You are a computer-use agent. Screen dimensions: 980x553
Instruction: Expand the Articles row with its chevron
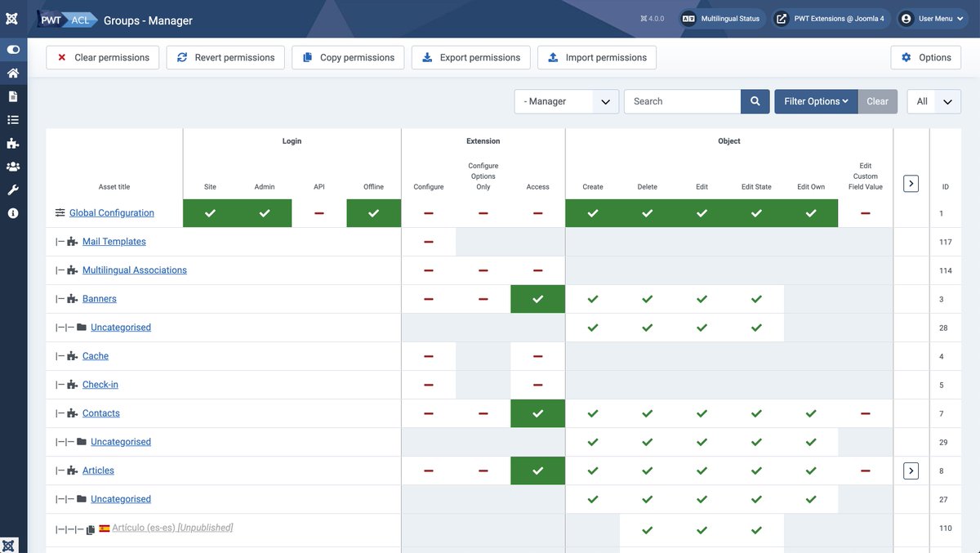tap(910, 470)
